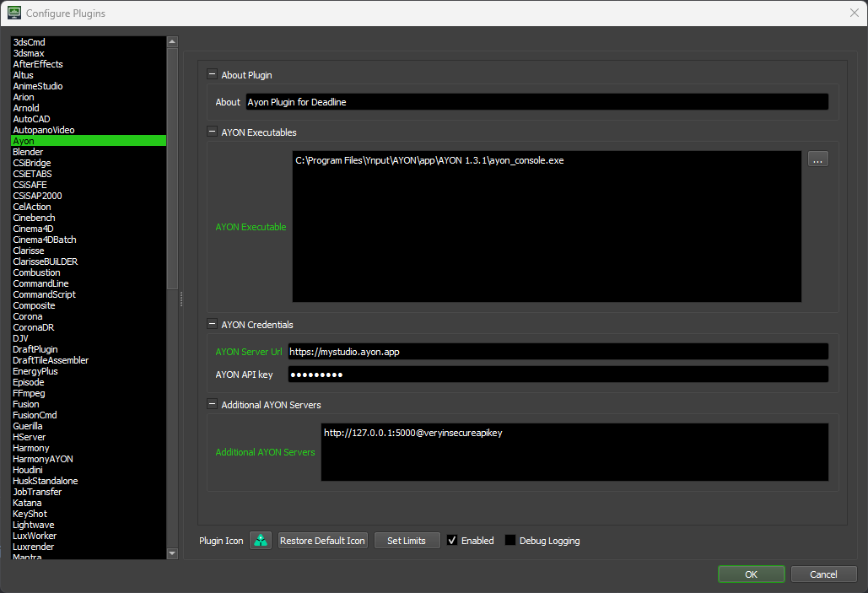Enable the Debug Logging checkbox
This screenshot has height=593, width=868.
pyautogui.click(x=510, y=541)
